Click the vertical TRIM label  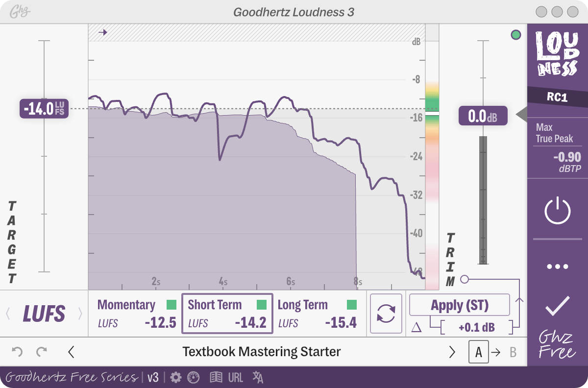tap(450, 260)
